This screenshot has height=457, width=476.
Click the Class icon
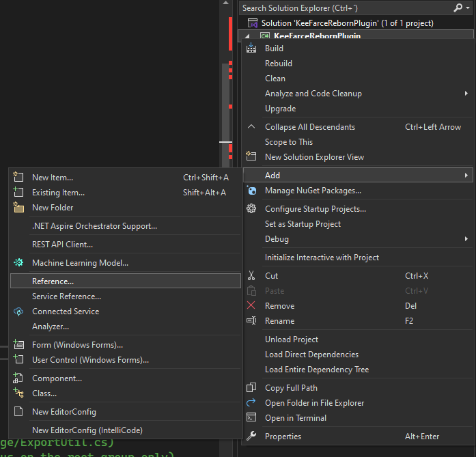pyautogui.click(x=18, y=393)
